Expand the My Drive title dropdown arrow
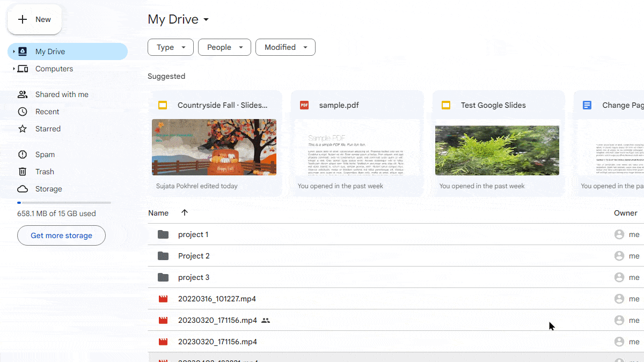 tap(206, 19)
